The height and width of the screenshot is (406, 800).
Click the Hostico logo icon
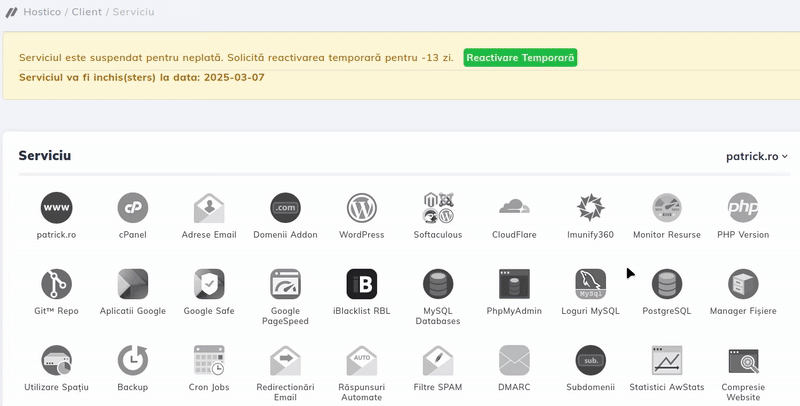point(11,12)
